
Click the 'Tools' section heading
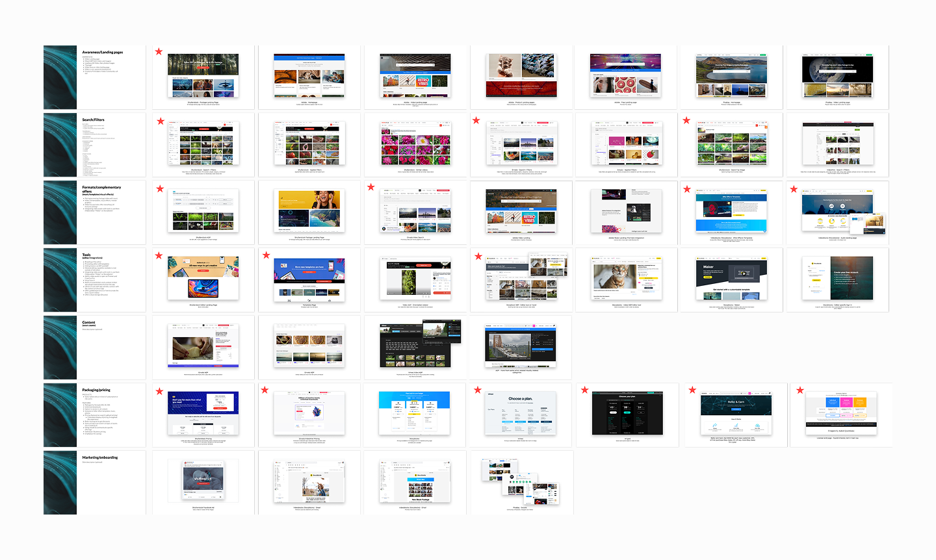click(86, 255)
